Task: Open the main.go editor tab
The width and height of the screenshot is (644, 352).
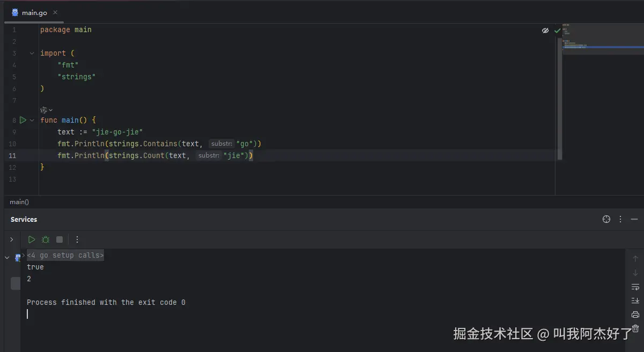Action: pos(34,12)
